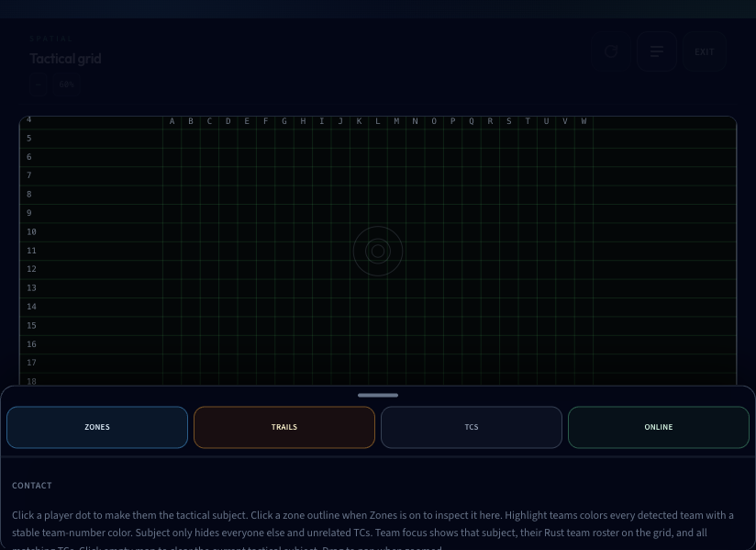Screen dimensions: 756x550
Task: Click the 60% zoom level button
Action: 67,84
